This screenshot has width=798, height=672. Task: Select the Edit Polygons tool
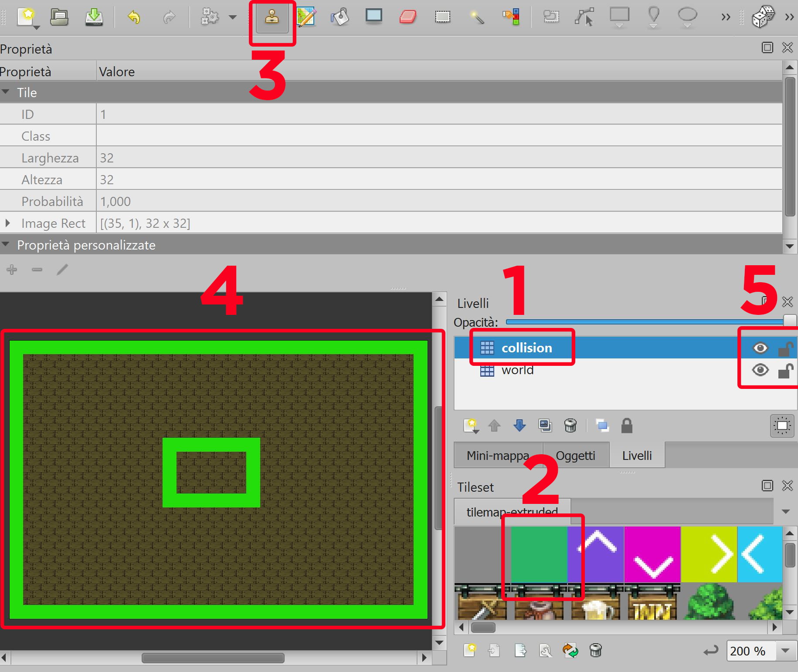point(584,17)
